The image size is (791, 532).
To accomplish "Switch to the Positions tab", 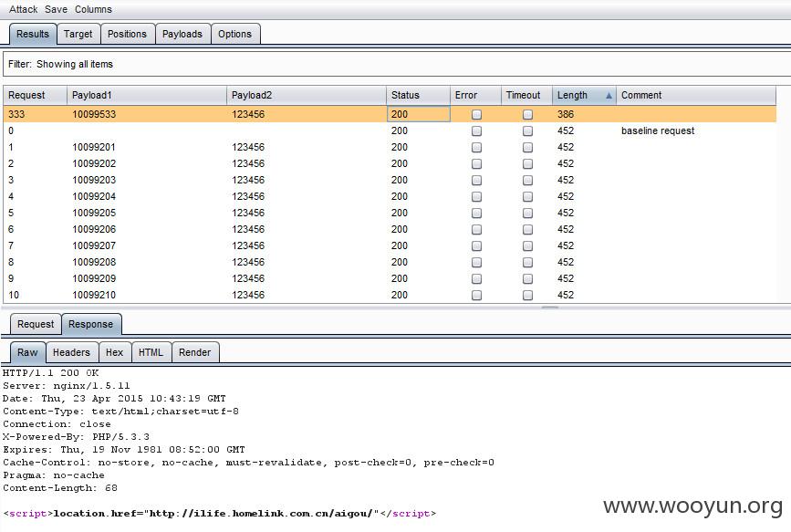I will point(127,34).
